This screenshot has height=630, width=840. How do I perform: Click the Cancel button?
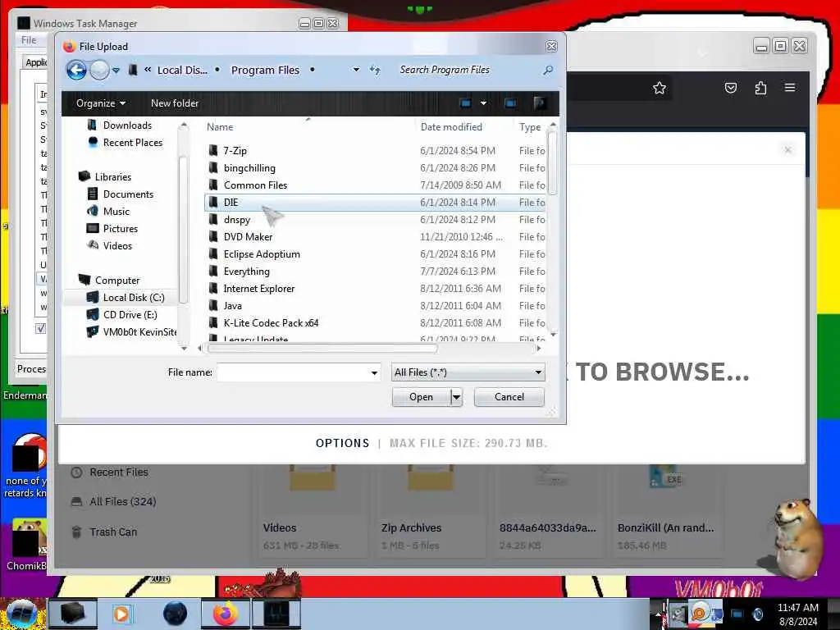[509, 397]
